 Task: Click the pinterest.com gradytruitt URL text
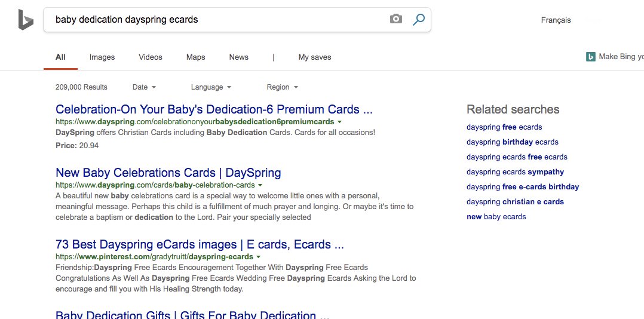(154, 257)
